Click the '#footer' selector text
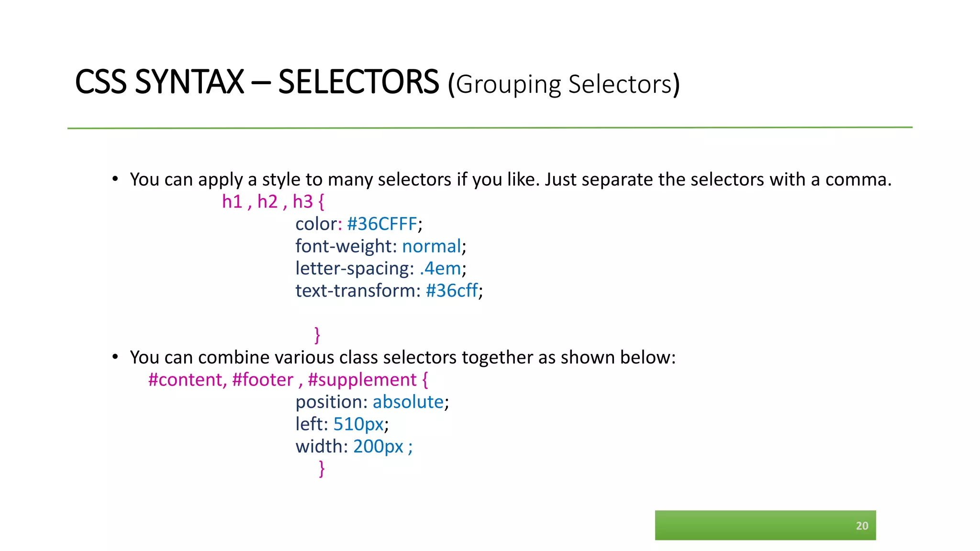 262,379
